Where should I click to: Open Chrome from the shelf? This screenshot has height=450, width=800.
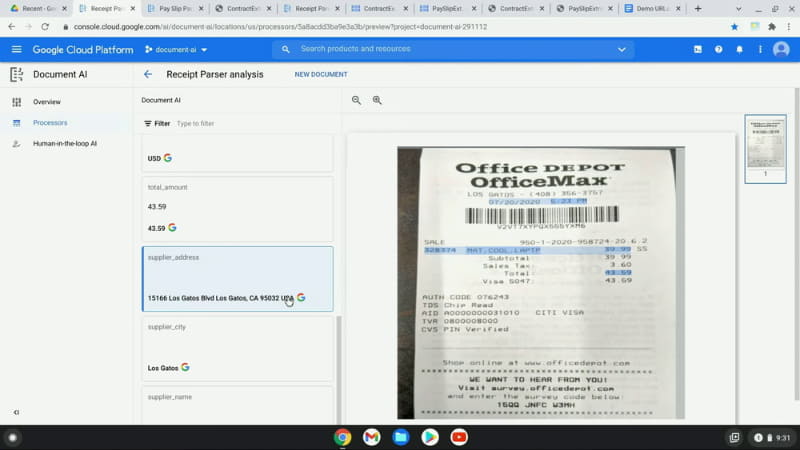click(x=343, y=437)
